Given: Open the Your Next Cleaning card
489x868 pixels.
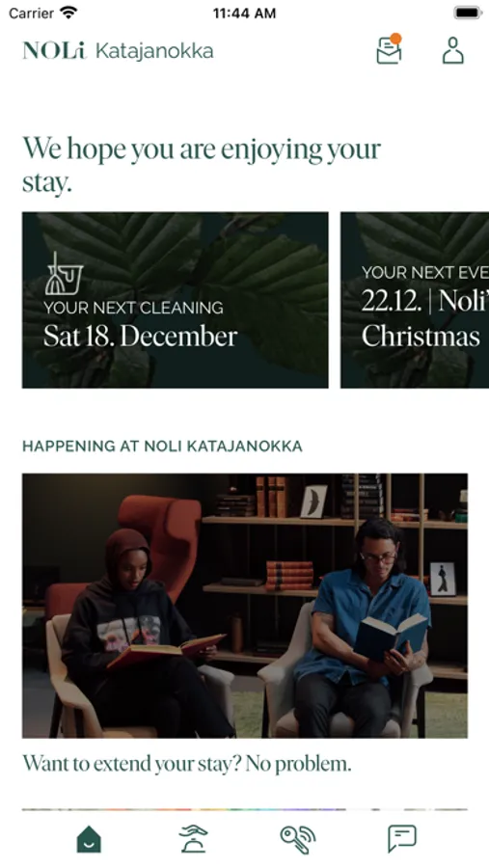Looking at the screenshot, I should click(175, 300).
